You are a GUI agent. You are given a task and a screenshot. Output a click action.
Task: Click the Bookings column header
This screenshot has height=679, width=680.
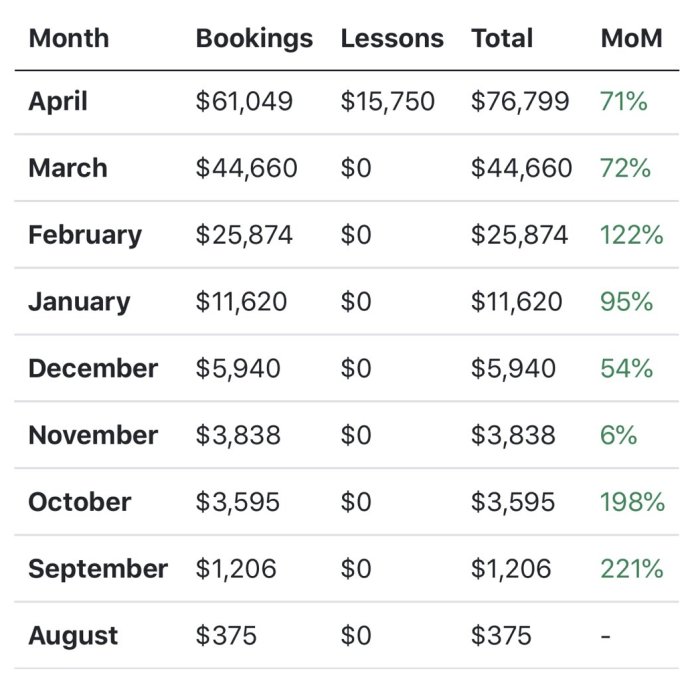point(254,39)
